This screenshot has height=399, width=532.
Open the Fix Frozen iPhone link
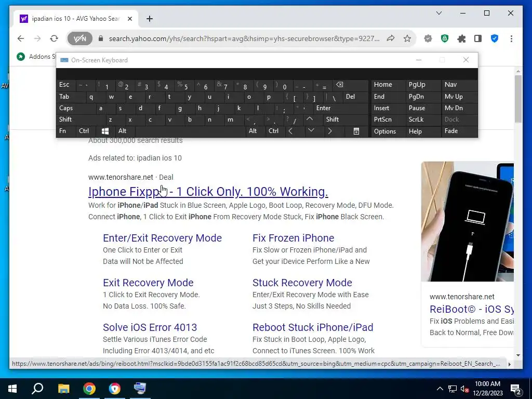[293, 238]
